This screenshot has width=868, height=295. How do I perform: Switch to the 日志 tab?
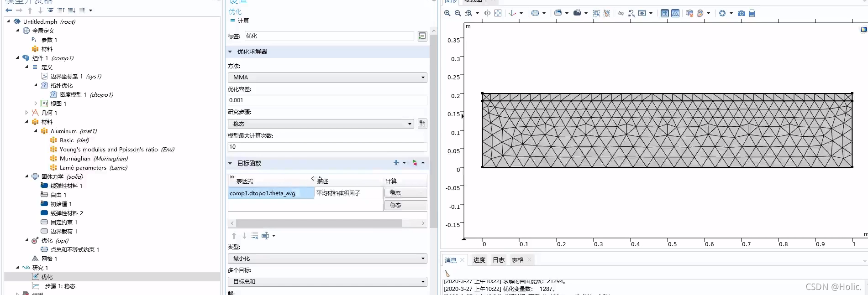click(499, 260)
